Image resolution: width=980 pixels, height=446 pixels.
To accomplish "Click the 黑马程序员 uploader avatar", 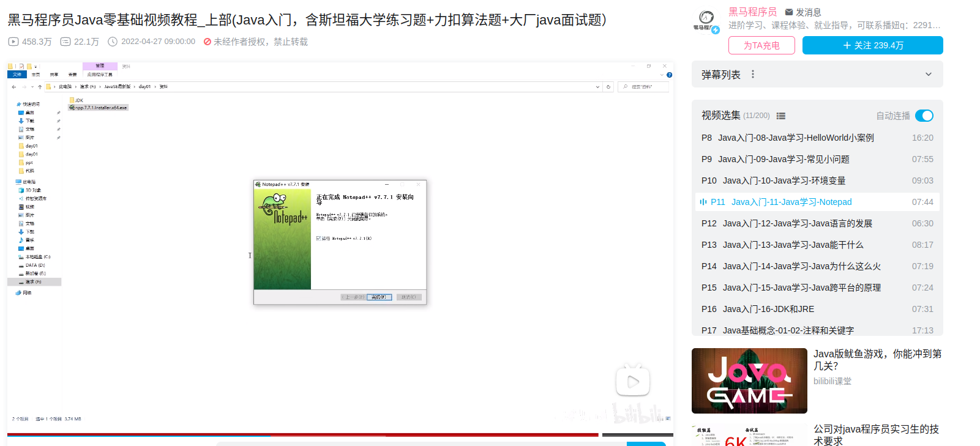I will [706, 20].
